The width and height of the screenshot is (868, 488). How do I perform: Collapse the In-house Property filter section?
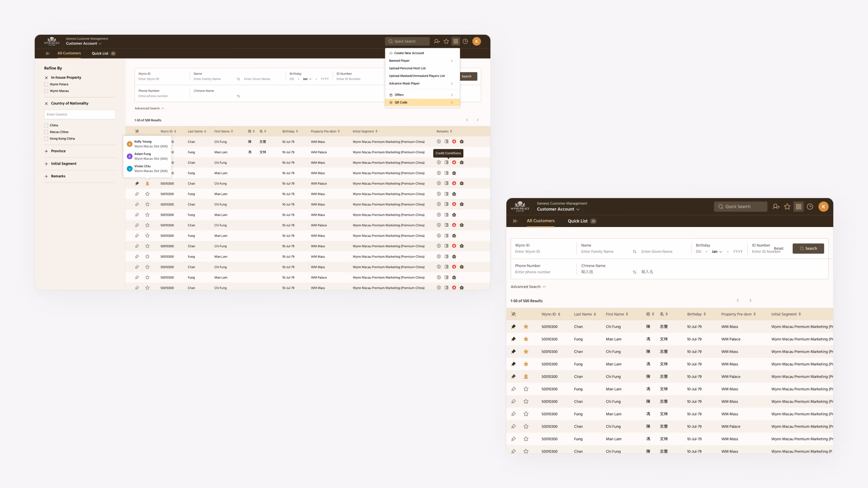pos(46,78)
